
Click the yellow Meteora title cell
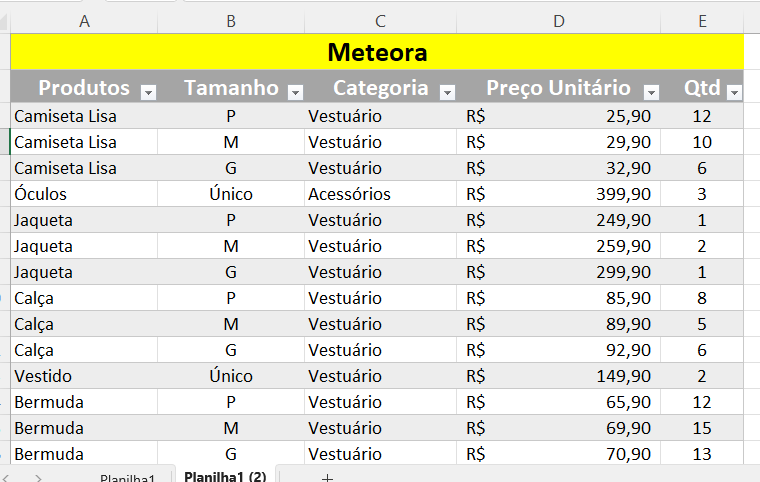377,52
